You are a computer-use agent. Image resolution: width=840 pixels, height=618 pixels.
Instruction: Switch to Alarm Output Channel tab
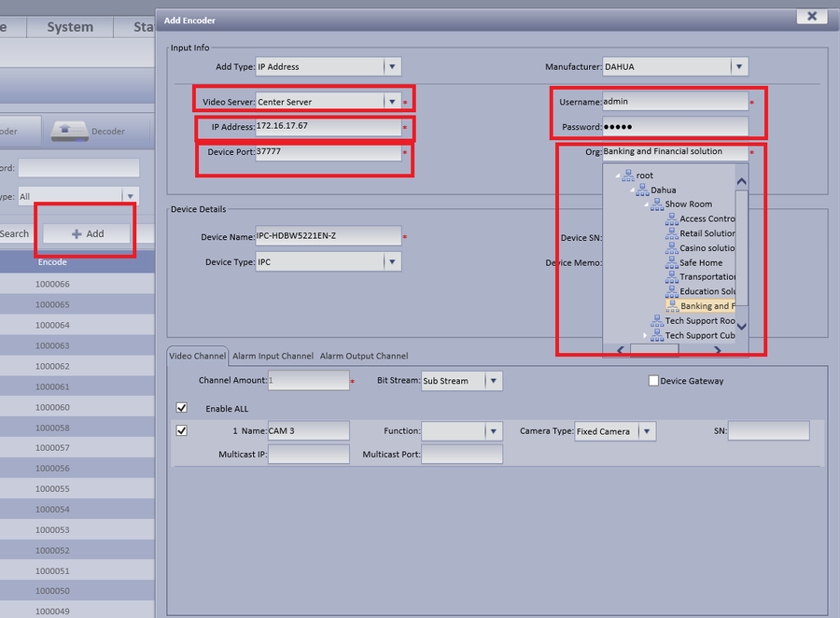[x=364, y=356]
